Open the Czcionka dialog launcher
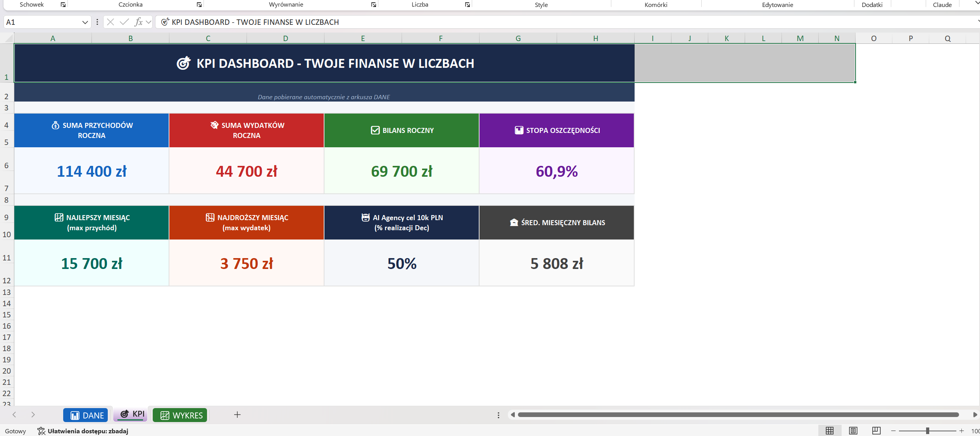 199,5
